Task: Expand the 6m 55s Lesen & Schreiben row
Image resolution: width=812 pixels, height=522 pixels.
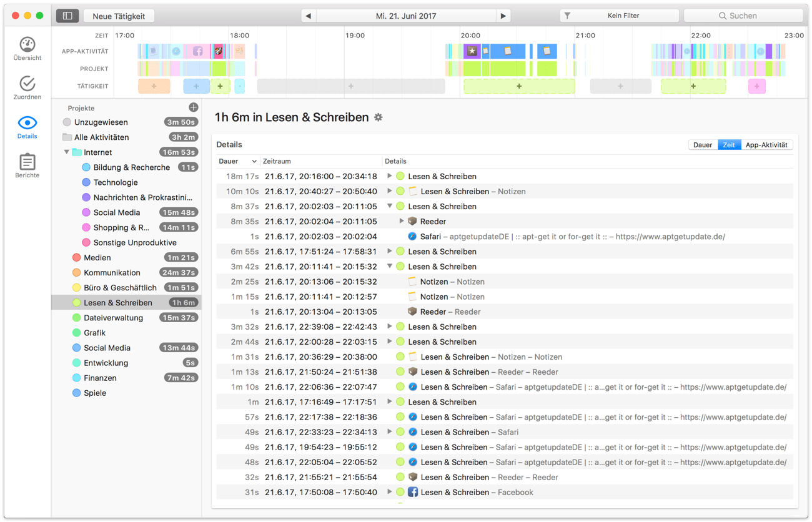Action: pos(389,251)
